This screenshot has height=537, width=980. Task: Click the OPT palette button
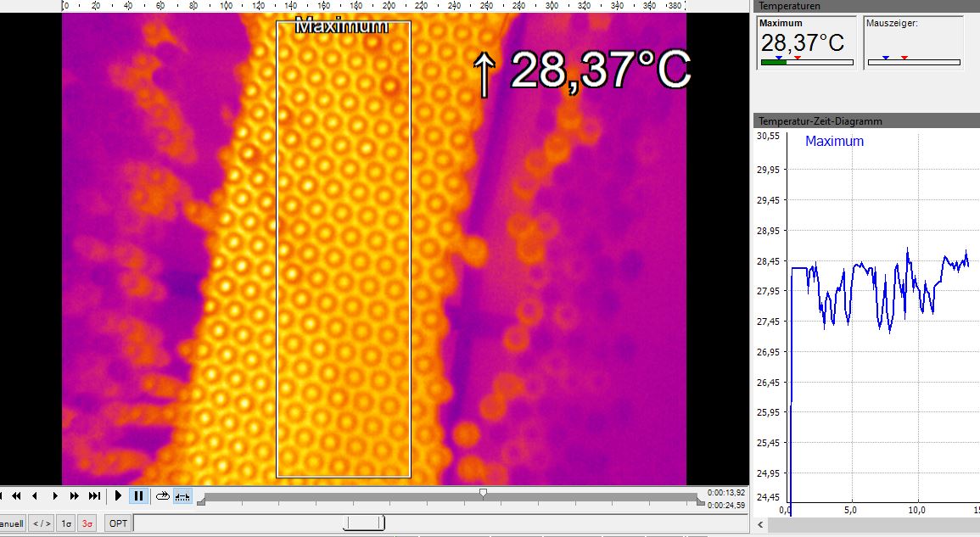click(x=118, y=523)
